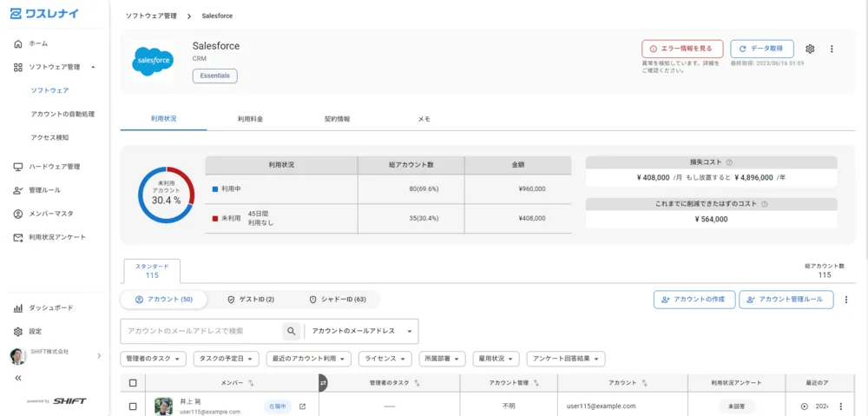
Task: Open 所属部署 filter dropdown
Action: [x=443, y=359]
